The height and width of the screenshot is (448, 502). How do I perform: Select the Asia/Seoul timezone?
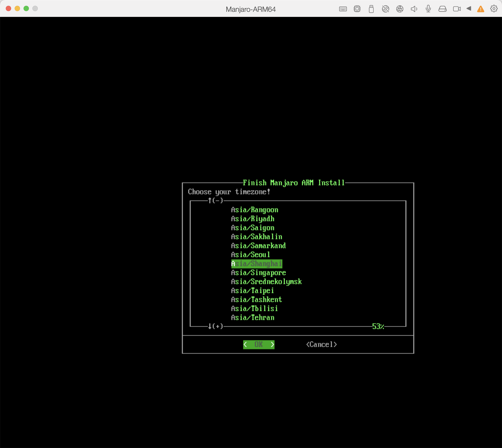(x=251, y=255)
